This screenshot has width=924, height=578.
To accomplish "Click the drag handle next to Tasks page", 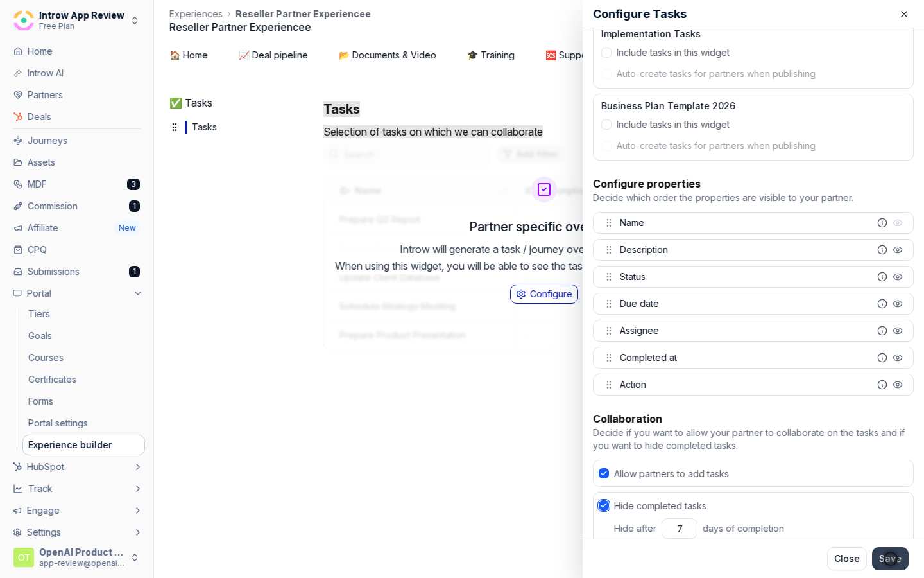I will point(175,127).
